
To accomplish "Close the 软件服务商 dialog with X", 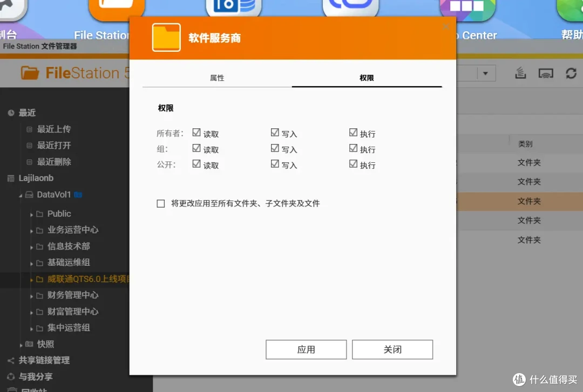I will coord(446,26).
